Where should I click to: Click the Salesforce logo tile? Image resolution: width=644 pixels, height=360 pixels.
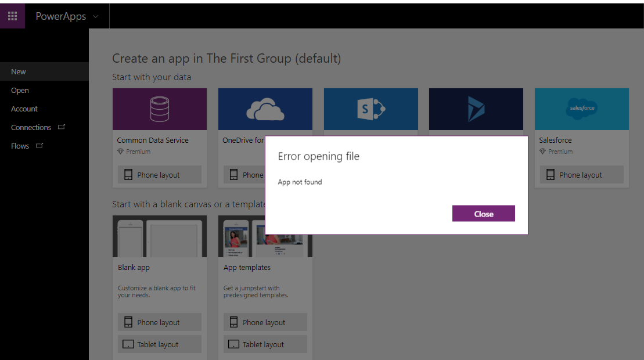[x=581, y=109]
